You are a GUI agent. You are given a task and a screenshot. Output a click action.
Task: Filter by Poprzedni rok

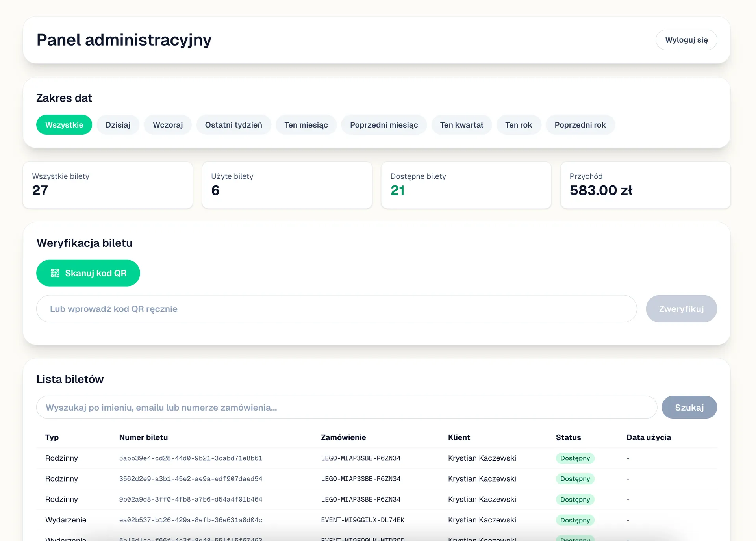[580, 125]
